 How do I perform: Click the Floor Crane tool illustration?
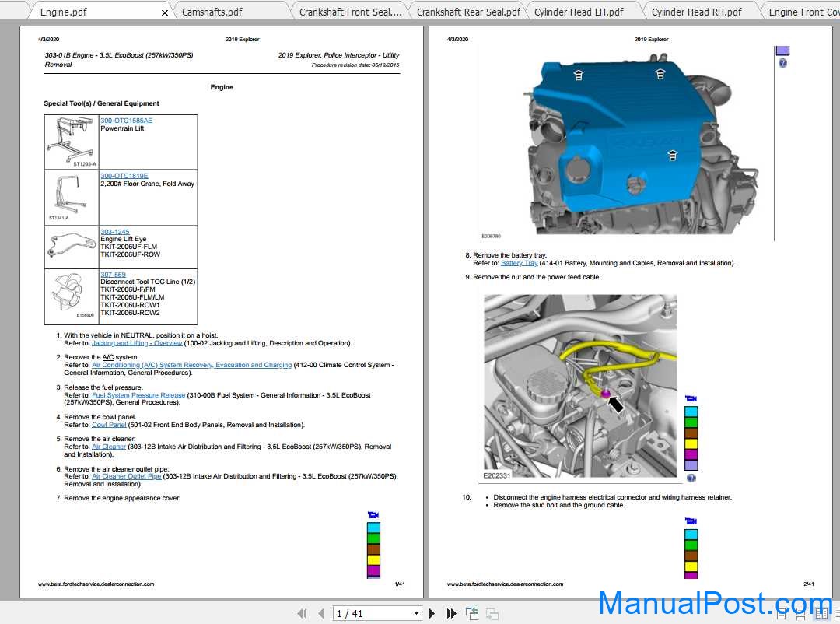(x=72, y=198)
